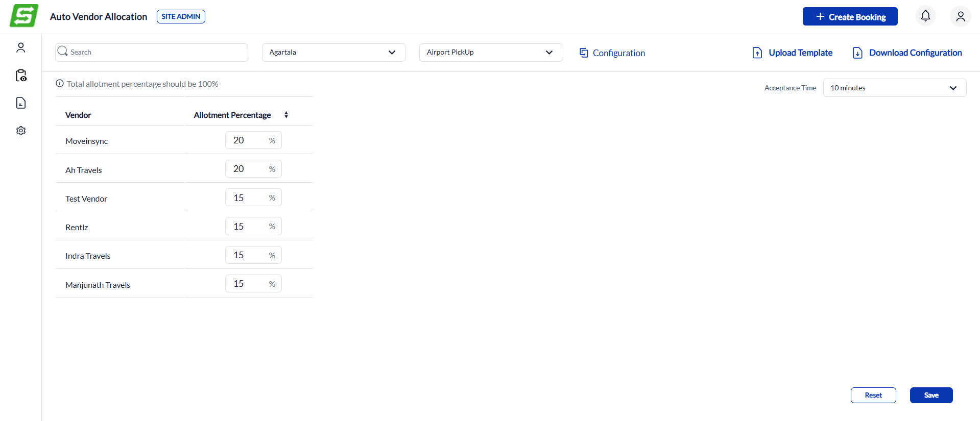Click Download Configuration

[x=907, y=53]
